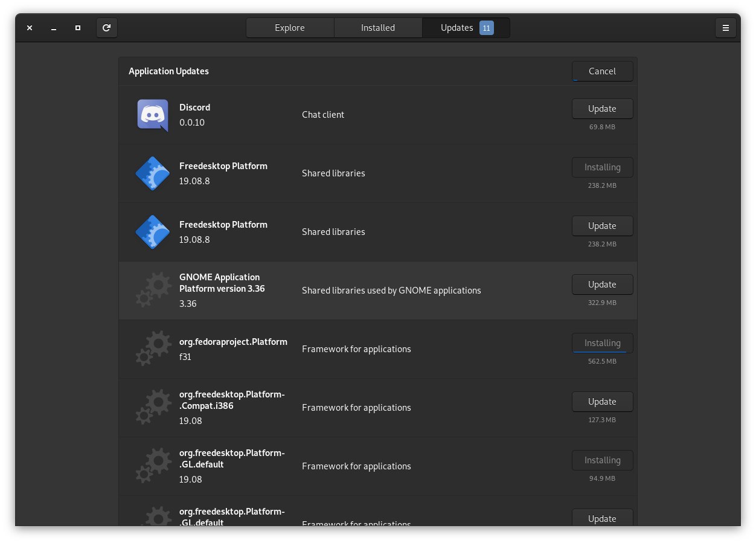
Task: Click the f31 version text
Action: 185,357
